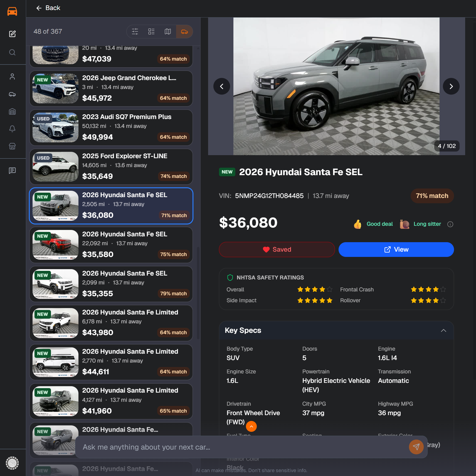Screen dimensions: 476x476
Task: Switch to the list view layout
Action: (x=151, y=32)
